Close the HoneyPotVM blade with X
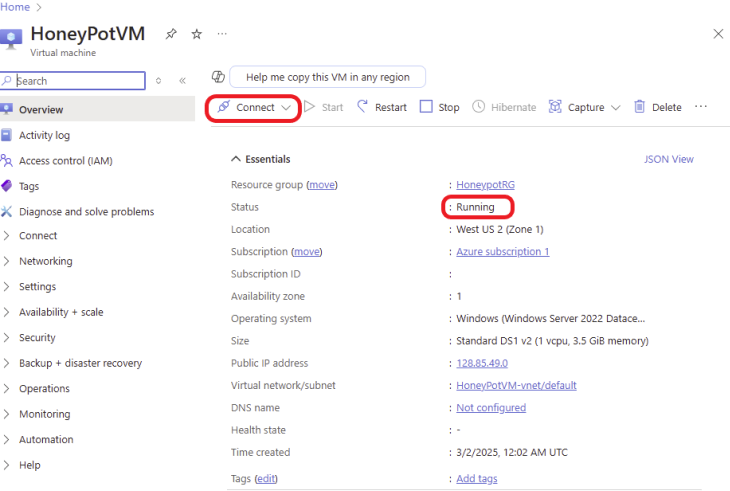 tap(718, 34)
